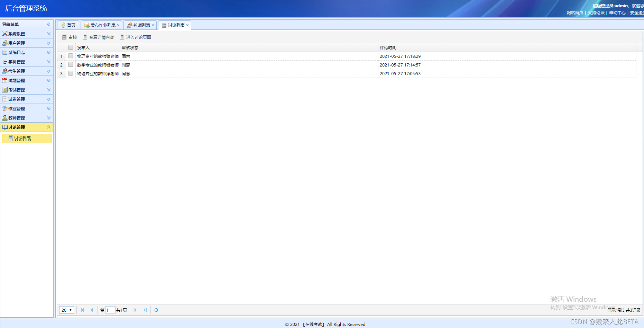Expand the 考生管理 section chevron
The width and height of the screenshot is (644, 328).
tap(49, 71)
